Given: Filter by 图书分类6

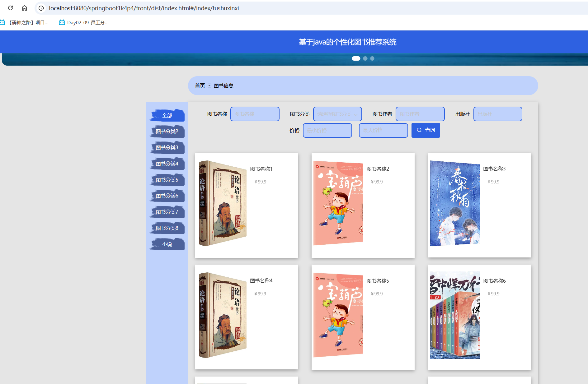Looking at the screenshot, I should pyautogui.click(x=167, y=196).
